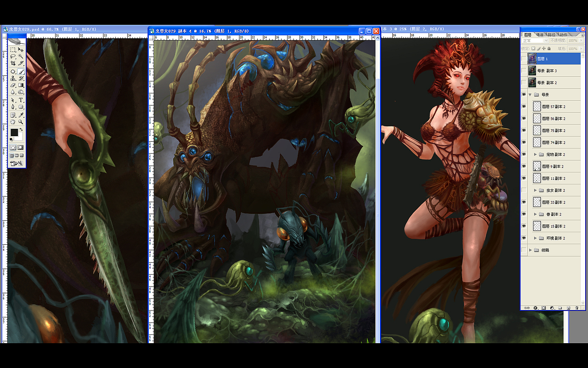Select the Crop tool
This screenshot has width=588, height=368.
[13, 63]
